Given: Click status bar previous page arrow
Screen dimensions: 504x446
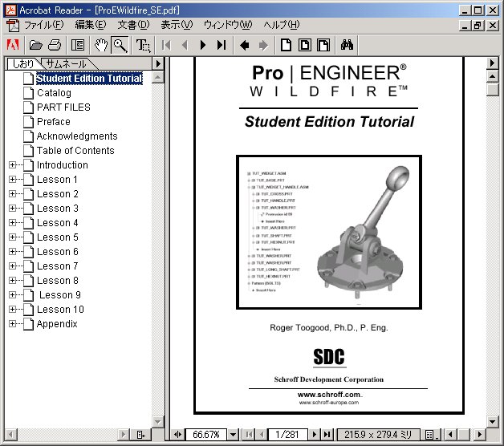Looking at the screenshot, I should tap(262, 435).
